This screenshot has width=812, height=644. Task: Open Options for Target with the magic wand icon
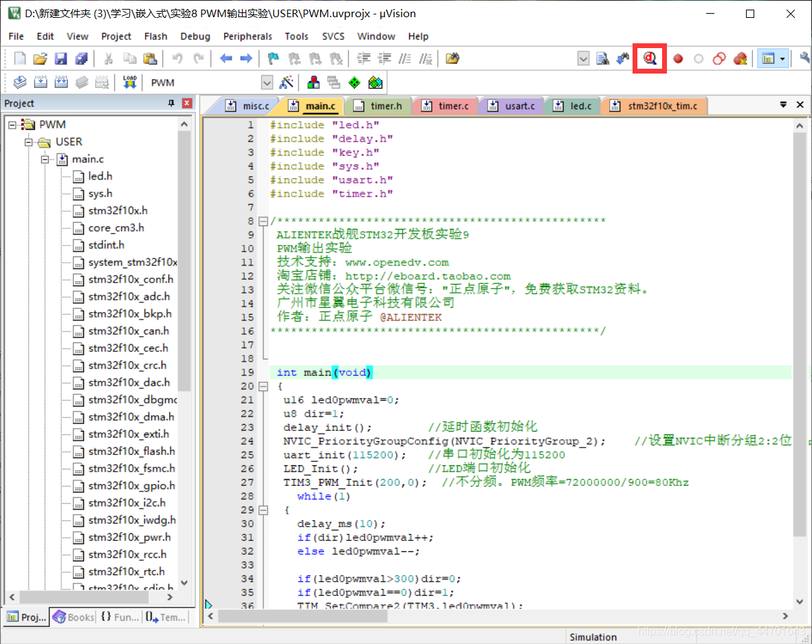286,82
